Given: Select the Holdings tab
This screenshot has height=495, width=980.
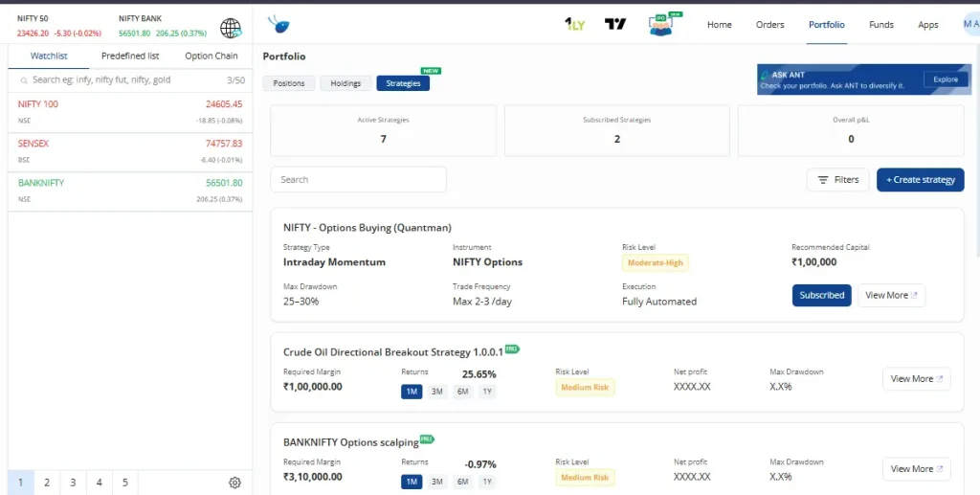Looking at the screenshot, I should (x=345, y=83).
